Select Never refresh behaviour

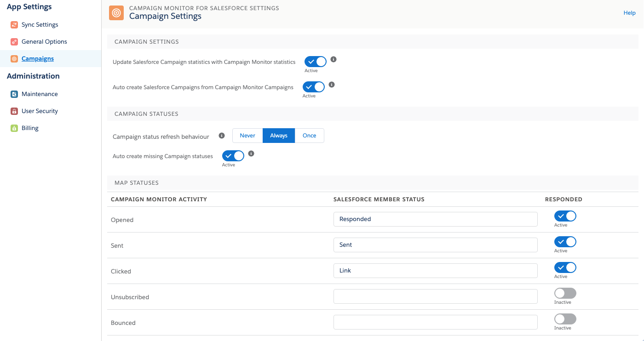[x=247, y=136]
